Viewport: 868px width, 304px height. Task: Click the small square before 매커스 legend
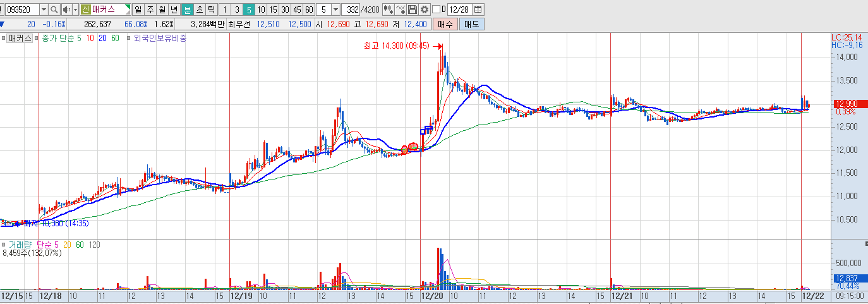pos(3,38)
